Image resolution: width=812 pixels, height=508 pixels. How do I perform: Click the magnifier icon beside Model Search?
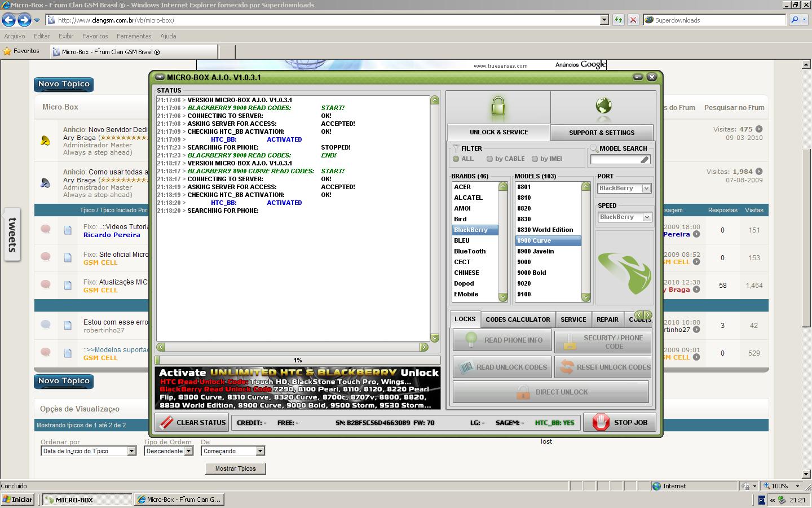[x=594, y=148]
